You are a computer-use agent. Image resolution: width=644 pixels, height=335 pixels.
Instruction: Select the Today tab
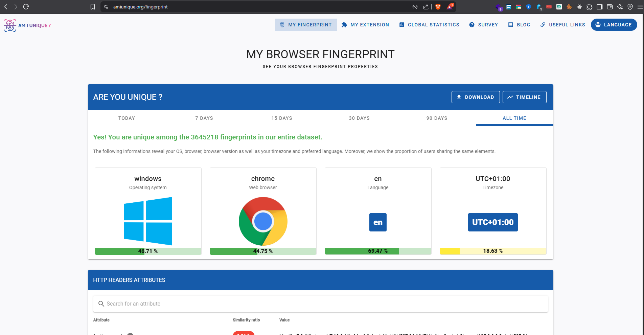[127, 118]
